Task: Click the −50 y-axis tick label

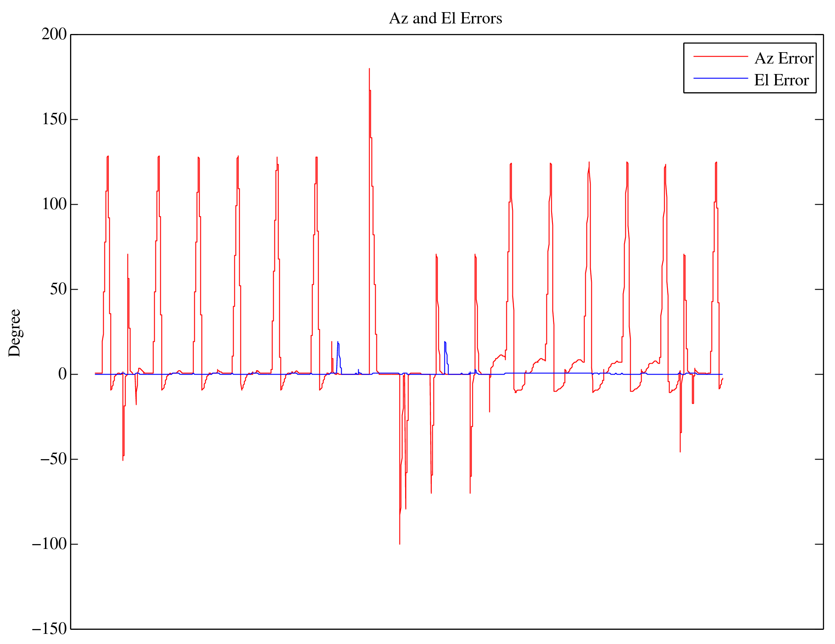Action: [x=53, y=459]
